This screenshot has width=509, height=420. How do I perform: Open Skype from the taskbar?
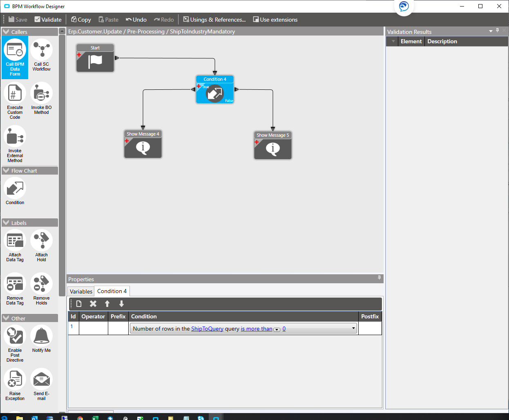[x=201, y=418]
